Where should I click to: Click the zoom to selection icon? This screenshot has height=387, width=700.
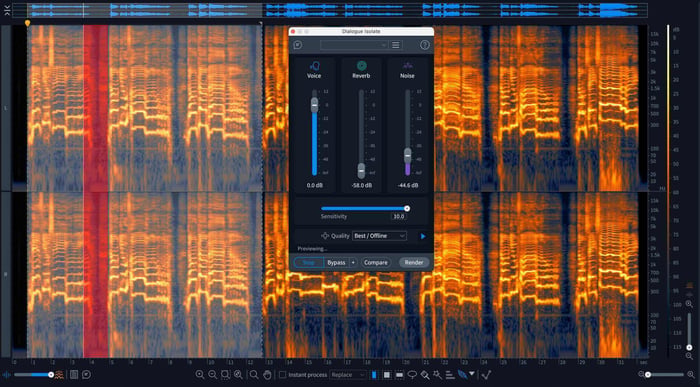coord(225,375)
